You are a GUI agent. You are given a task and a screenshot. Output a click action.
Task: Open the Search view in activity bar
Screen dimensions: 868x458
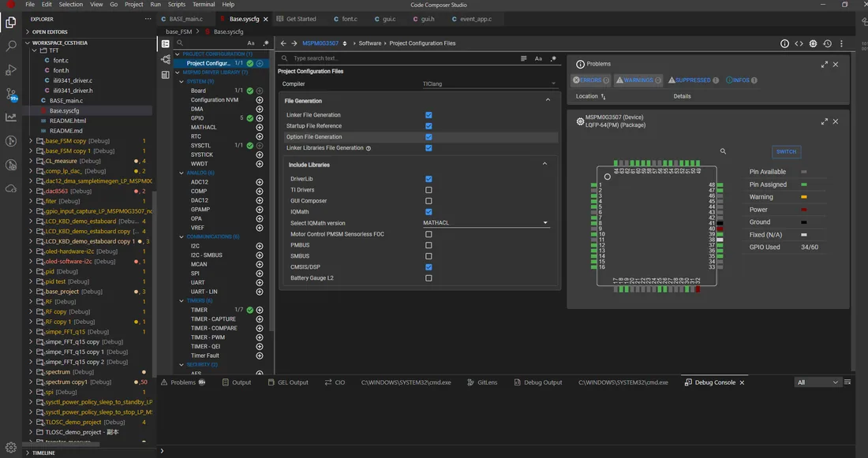click(10, 46)
